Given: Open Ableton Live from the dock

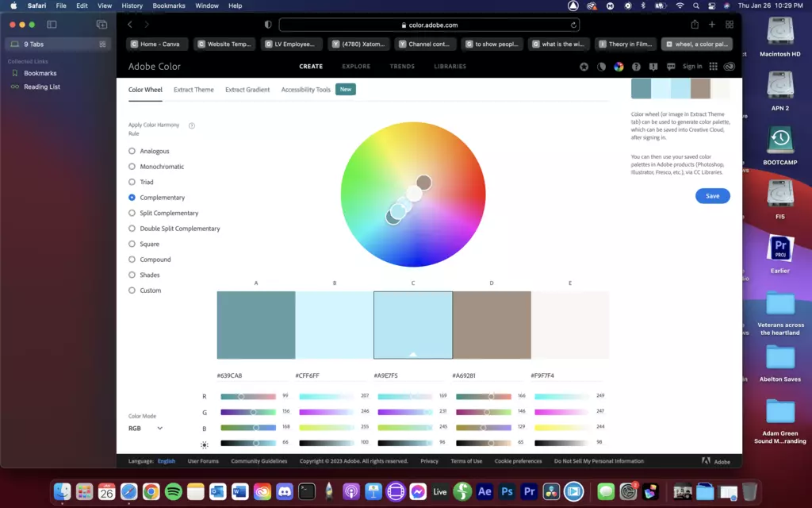Looking at the screenshot, I should click(440, 491).
